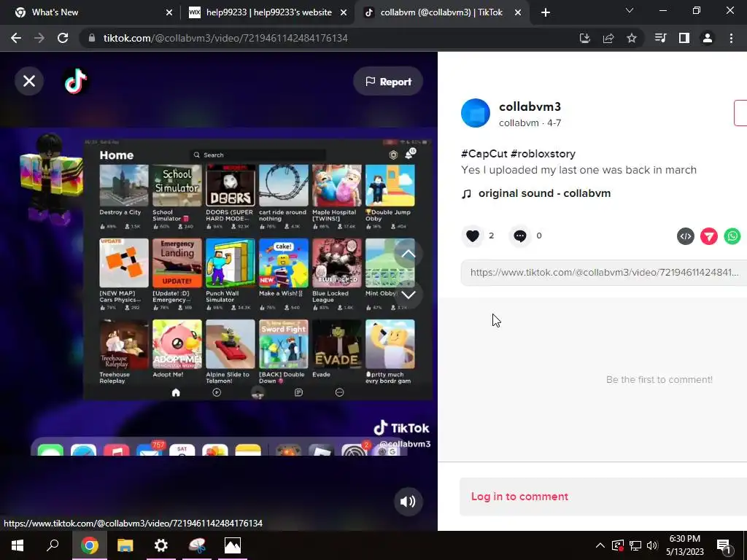Switch to help99233's website tab
The image size is (747, 560).
click(x=266, y=12)
